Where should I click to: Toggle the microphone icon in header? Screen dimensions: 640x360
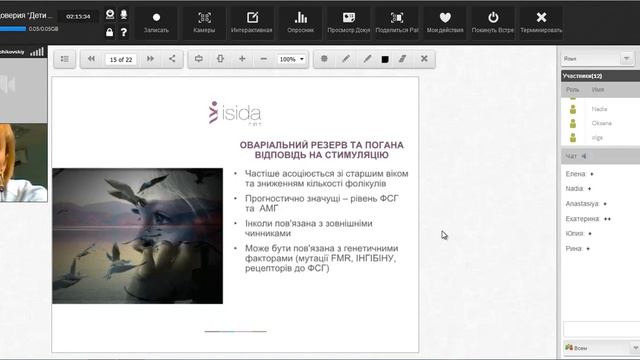tap(124, 15)
